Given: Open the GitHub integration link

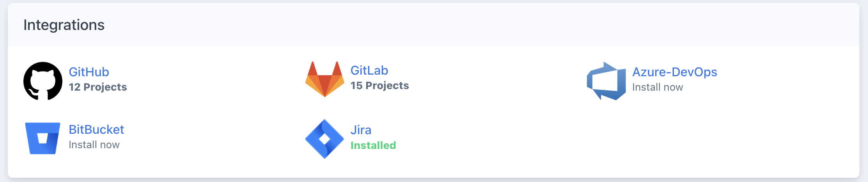Looking at the screenshot, I should coord(89,72).
